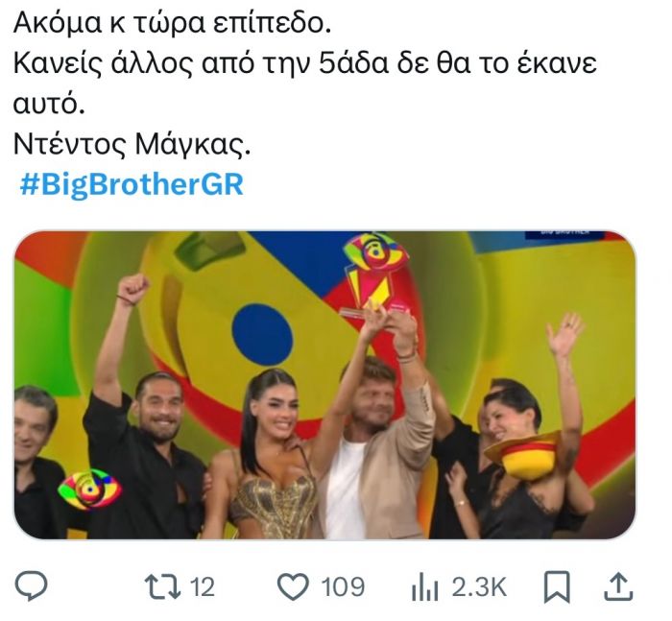Viewport: 672px width, 621px height.
Task: Click the line starting "Κανείς άλλος από την 5άδα"
Action: (x=305, y=64)
